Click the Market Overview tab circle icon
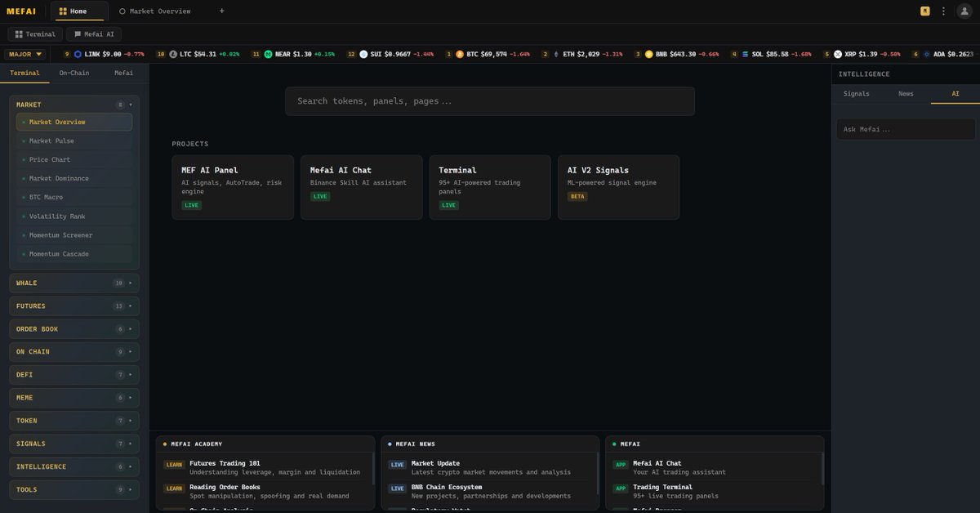This screenshot has height=513, width=980. coord(122,11)
